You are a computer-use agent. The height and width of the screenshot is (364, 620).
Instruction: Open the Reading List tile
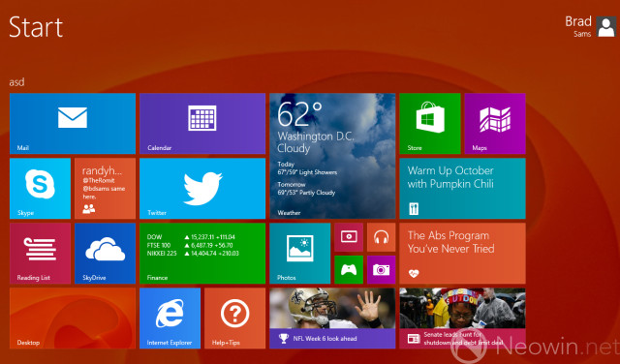tap(40, 254)
